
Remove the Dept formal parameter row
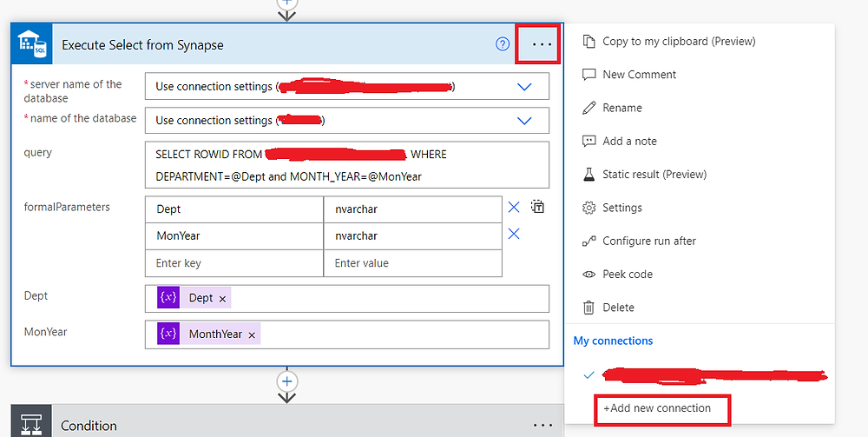[514, 207]
